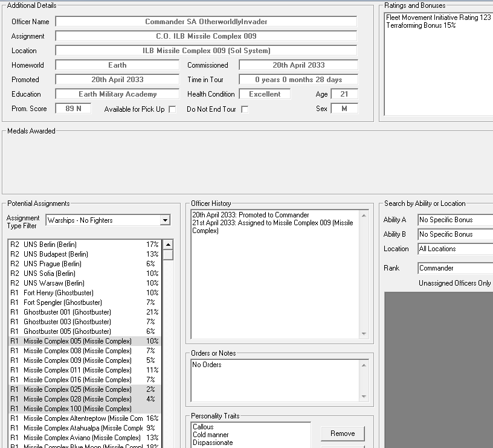The height and width of the screenshot is (448, 493).
Task: Click the Assignment field showing C.O. ILB Missile Complex 009
Action: (206, 36)
